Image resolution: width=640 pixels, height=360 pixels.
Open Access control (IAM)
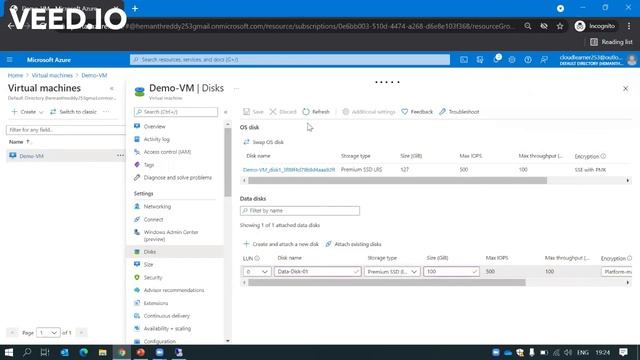click(x=167, y=152)
